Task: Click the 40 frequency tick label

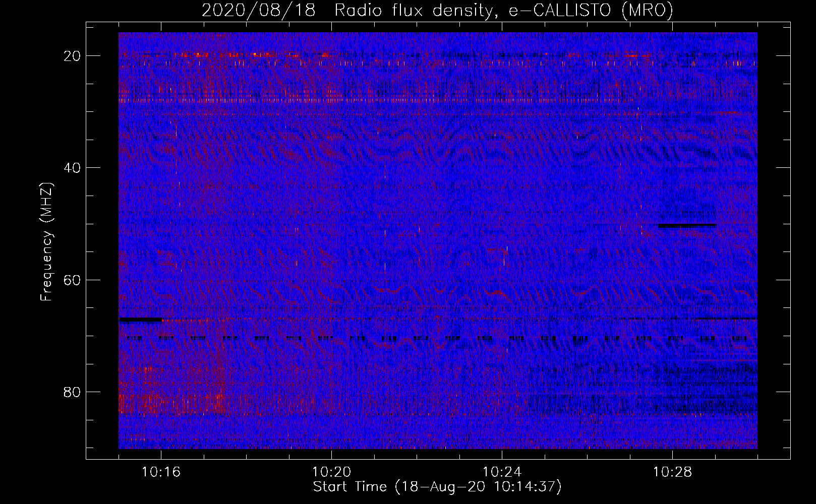Action: pyautogui.click(x=72, y=168)
